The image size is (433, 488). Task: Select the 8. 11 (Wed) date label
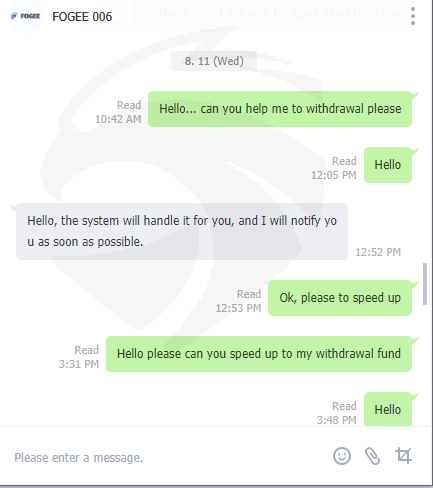point(214,61)
